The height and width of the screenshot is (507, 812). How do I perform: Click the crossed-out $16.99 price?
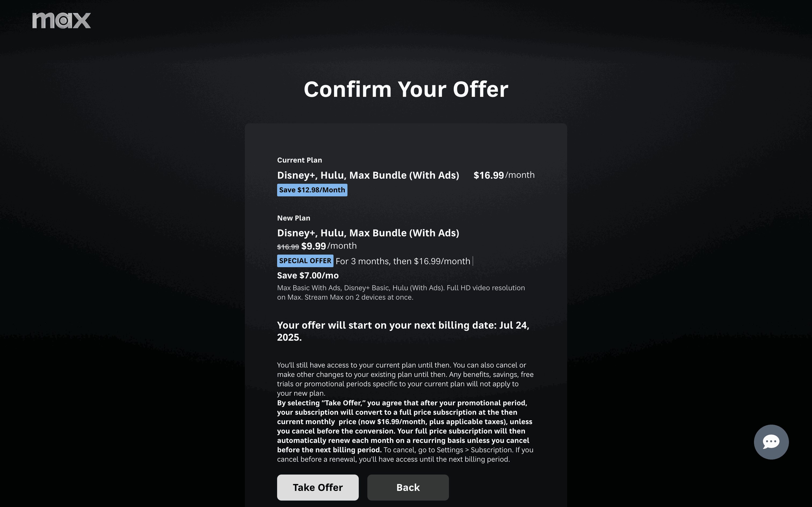point(288,247)
